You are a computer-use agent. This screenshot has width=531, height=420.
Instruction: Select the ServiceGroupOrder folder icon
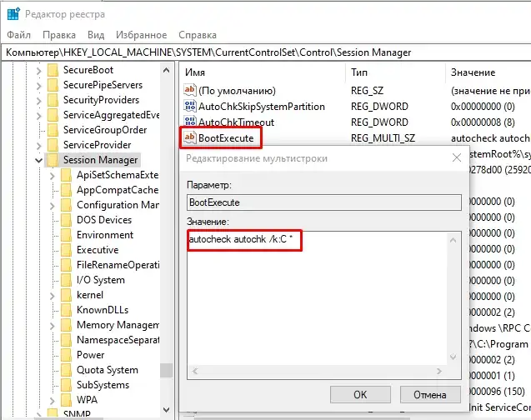click(53, 130)
